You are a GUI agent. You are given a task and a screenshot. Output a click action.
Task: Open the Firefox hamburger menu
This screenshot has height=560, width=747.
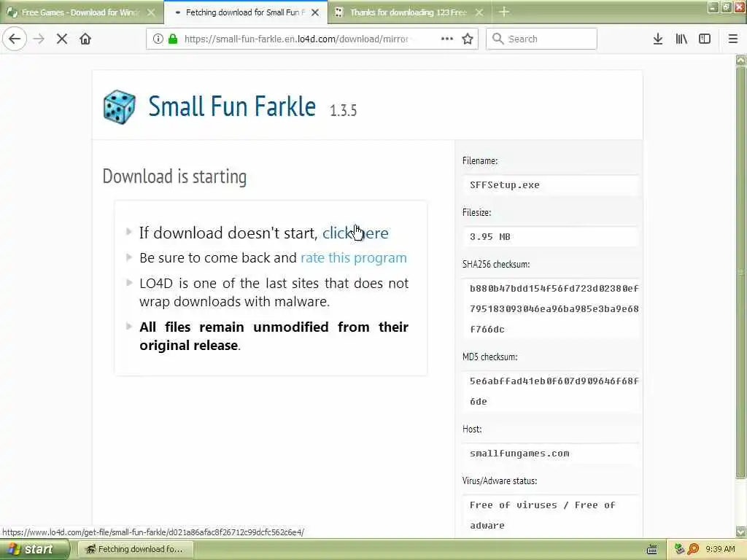[x=733, y=39]
